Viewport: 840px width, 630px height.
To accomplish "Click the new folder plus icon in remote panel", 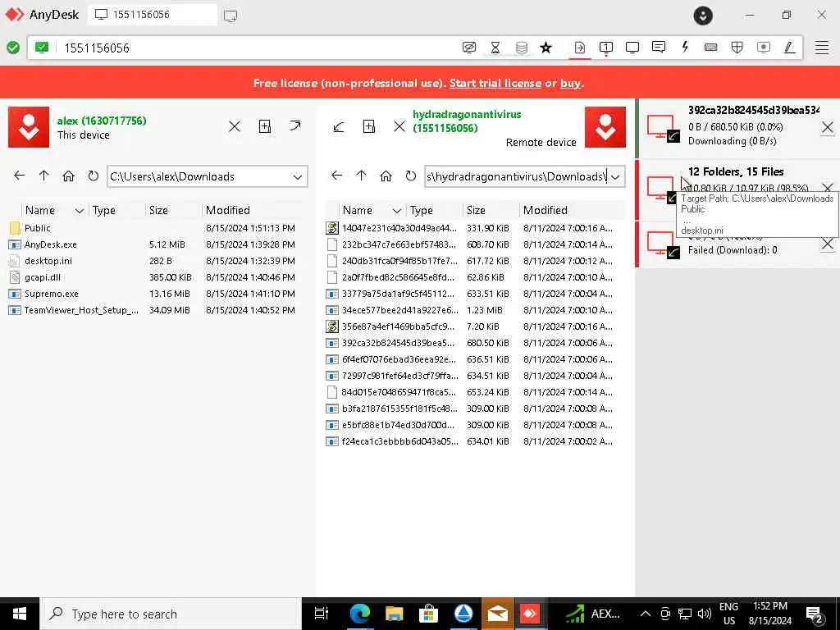I will click(x=368, y=126).
